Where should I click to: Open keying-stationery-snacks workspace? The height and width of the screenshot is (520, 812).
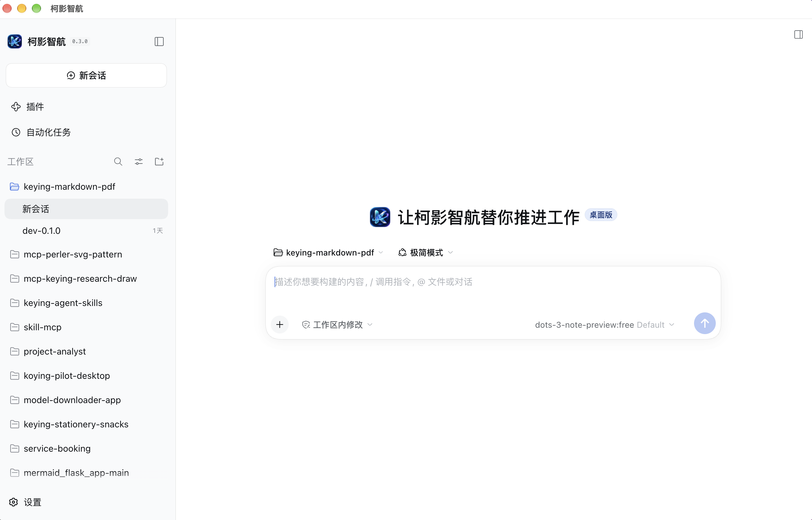click(x=86, y=424)
